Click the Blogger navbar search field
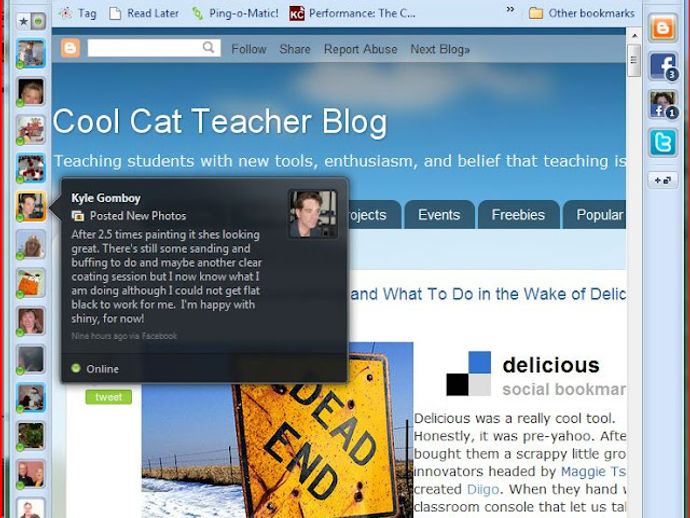Viewport: 690px width, 518px height. [145, 48]
